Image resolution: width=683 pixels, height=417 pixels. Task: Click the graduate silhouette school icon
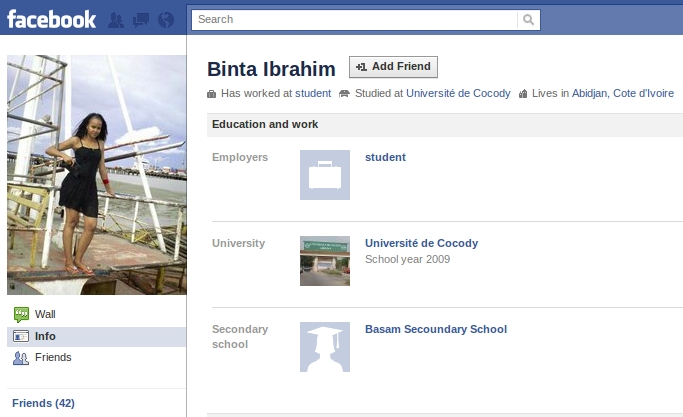click(325, 347)
